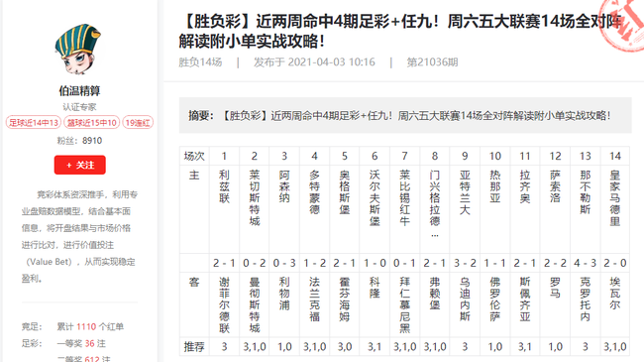Click away team 埃瓦尔 in match 14
The height and width of the screenshot is (362, 644).
pyautogui.click(x=615, y=294)
